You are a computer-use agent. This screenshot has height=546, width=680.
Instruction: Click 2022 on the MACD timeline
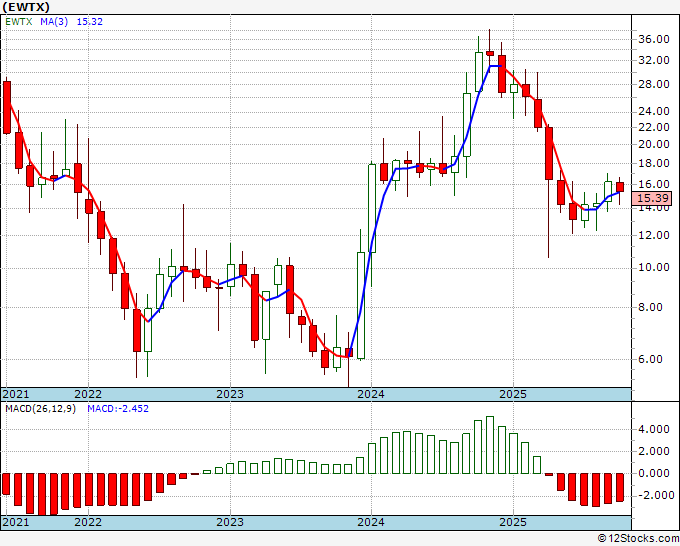click(x=88, y=522)
